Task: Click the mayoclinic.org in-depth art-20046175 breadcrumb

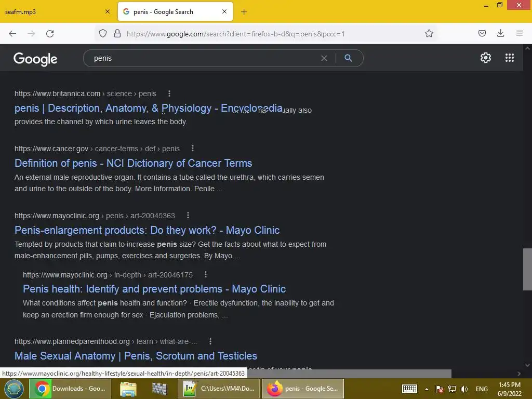Action: (x=108, y=275)
